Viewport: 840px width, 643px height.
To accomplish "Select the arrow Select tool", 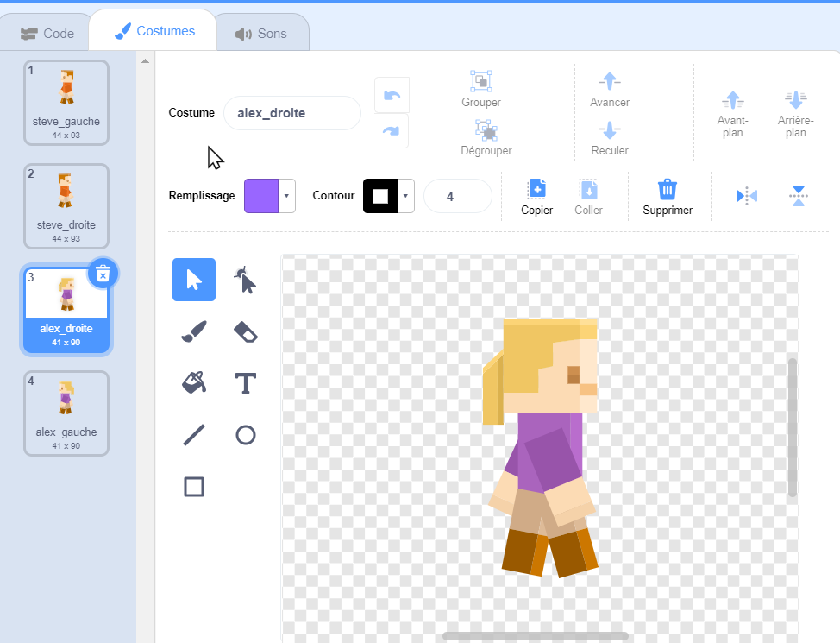I will (x=194, y=280).
